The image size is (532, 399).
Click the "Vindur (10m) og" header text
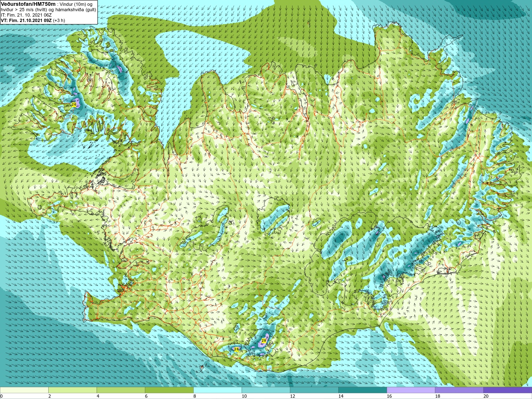click(x=77, y=4)
